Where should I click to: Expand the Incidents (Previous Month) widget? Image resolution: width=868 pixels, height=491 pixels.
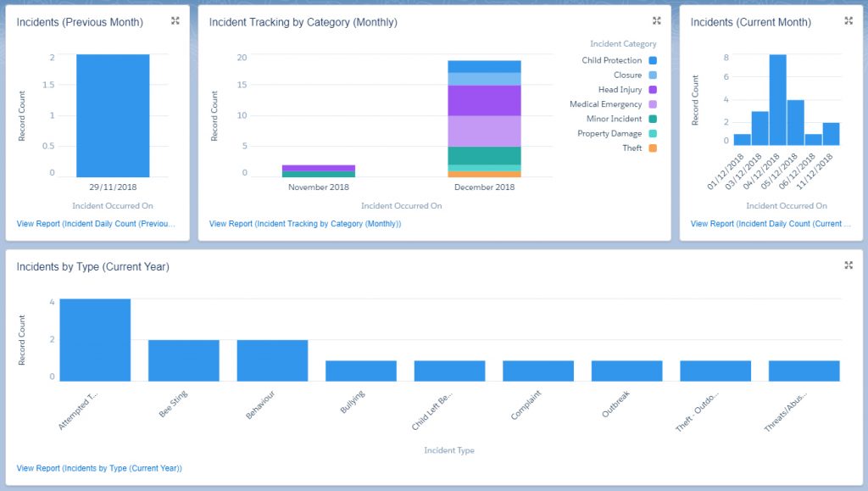(175, 21)
